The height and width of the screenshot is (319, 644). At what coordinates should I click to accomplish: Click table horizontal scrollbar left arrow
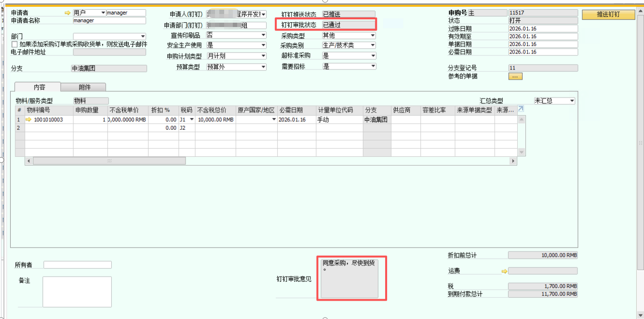28,161
